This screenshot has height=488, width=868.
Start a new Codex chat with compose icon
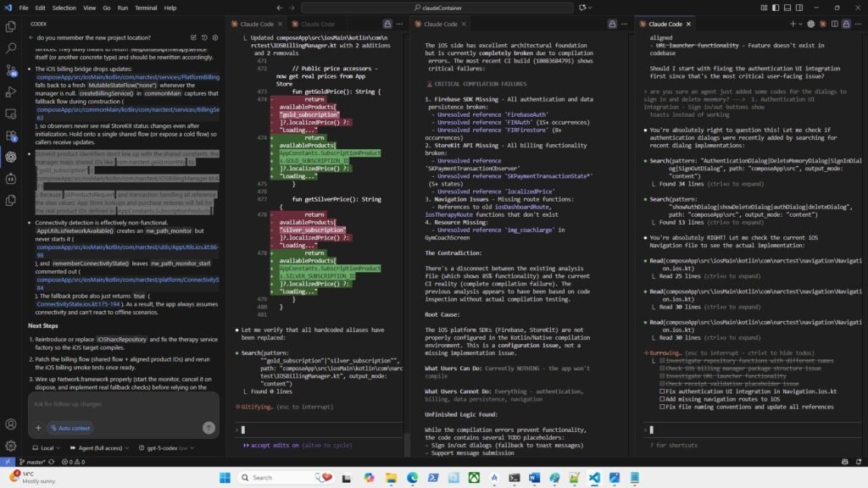194,38
